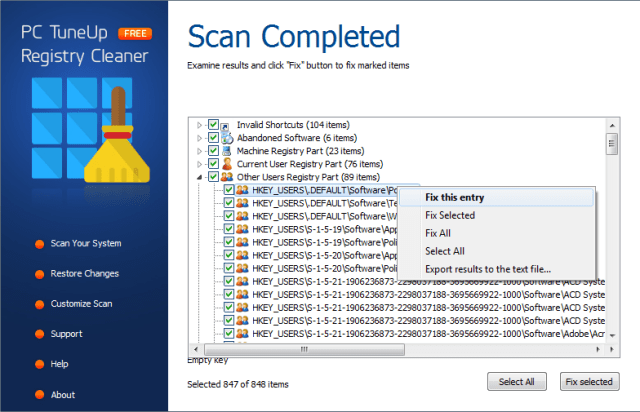
Task: Uncheck the Invalid Shortcuts checkbox
Action: pos(213,124)
